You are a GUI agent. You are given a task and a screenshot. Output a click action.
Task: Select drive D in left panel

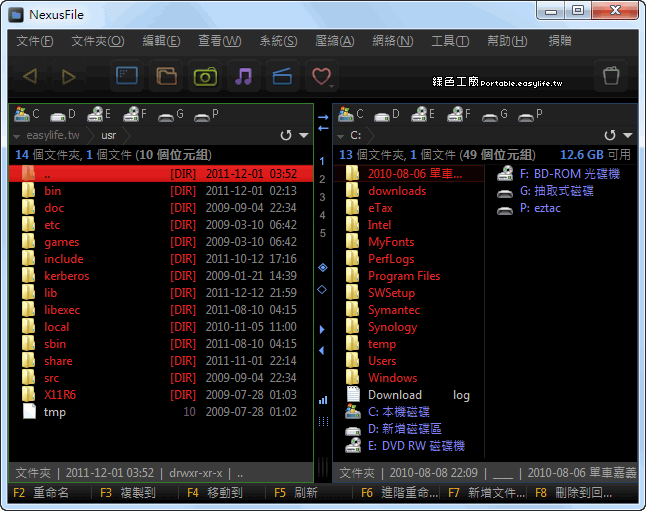[x=63, y=114]
